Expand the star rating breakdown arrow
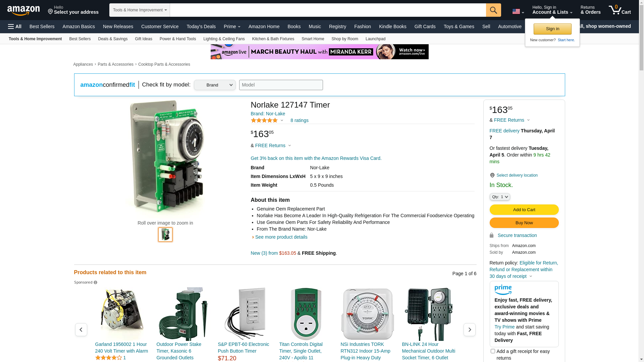 click(x=282, y=121)
